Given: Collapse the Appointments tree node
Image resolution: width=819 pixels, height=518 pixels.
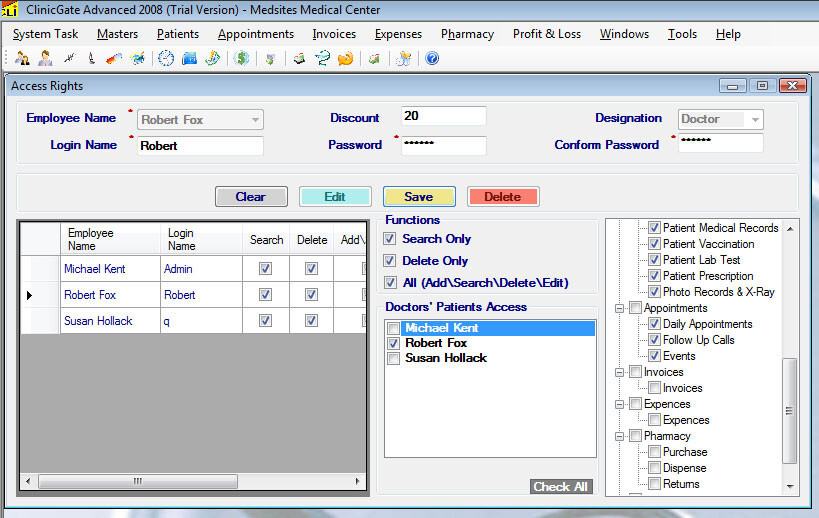Looking at the screenshot, I should pos(619,308).
